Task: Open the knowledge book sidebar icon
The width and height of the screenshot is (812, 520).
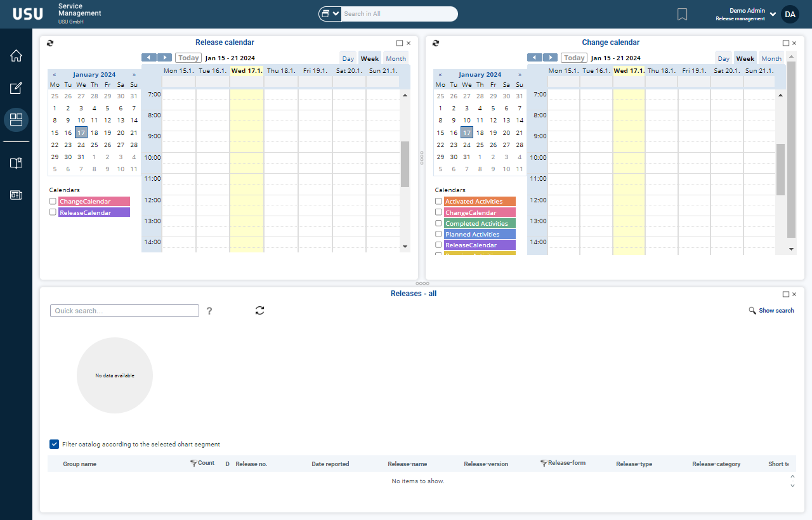Action: click(16, 163)
